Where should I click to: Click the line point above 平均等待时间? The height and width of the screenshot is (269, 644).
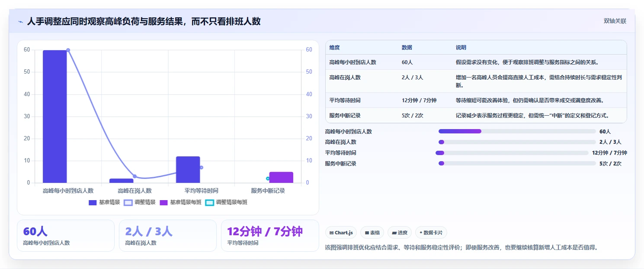(x=201, y=167)
